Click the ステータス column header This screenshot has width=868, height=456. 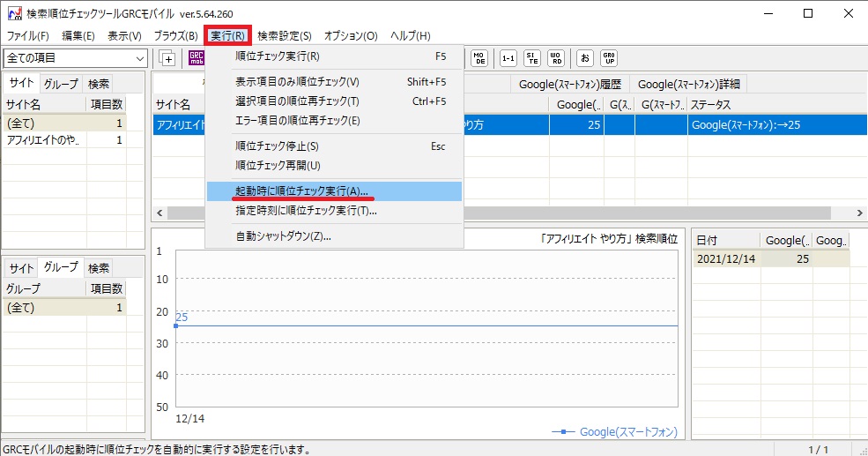[777, 104]
